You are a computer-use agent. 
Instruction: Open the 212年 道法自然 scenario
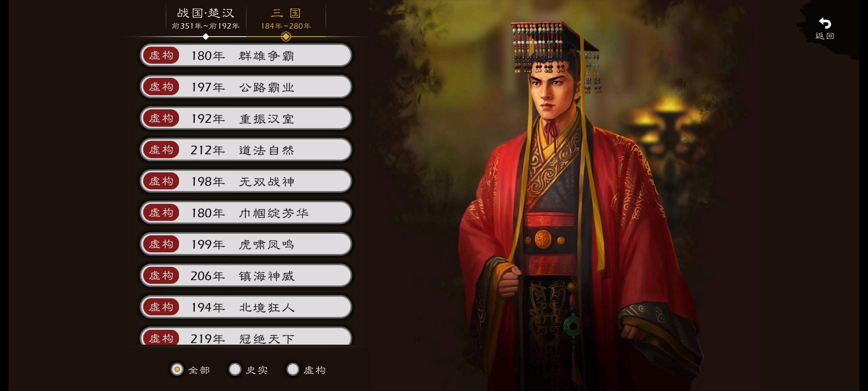pyautogui.click(x=246, y=150)
